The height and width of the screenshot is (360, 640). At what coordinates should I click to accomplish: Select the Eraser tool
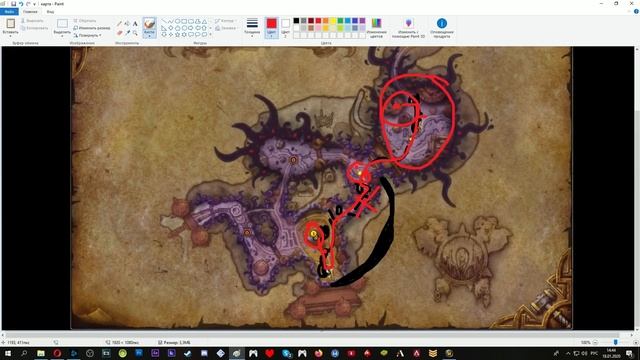(119, 33)
